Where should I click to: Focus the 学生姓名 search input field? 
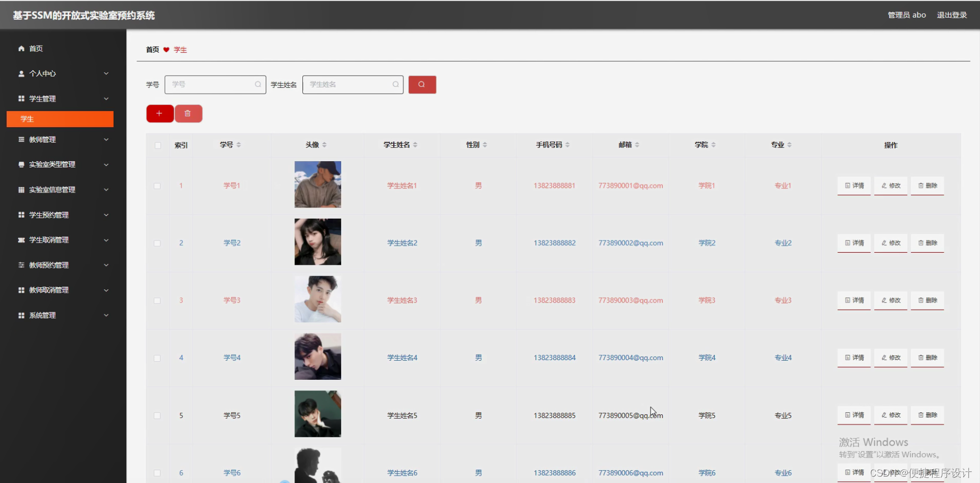coord(353,85)
